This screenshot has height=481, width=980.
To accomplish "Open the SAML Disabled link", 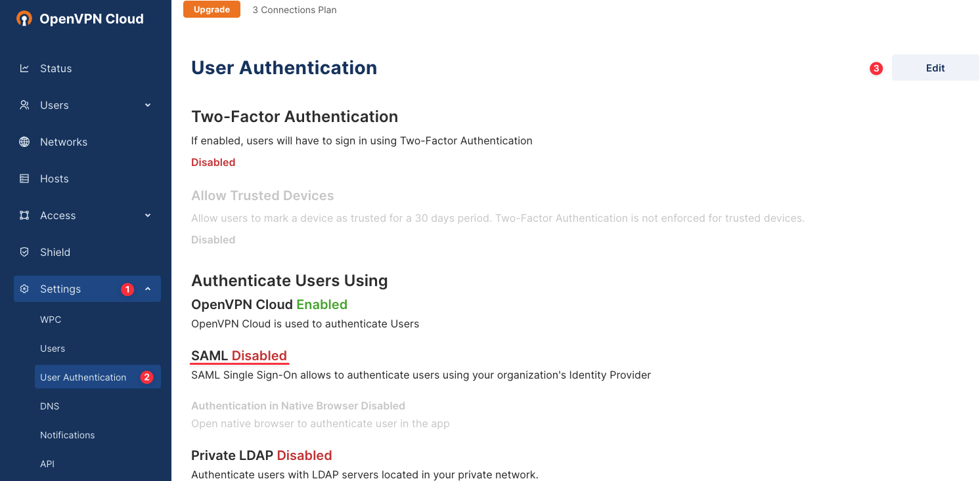I will pyautogui.click(x=238, y=355).
